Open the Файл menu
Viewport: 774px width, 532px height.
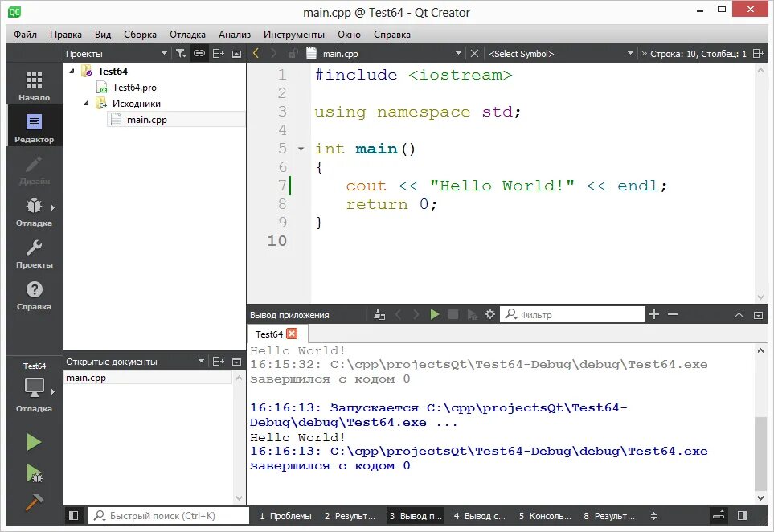[25, 34]
